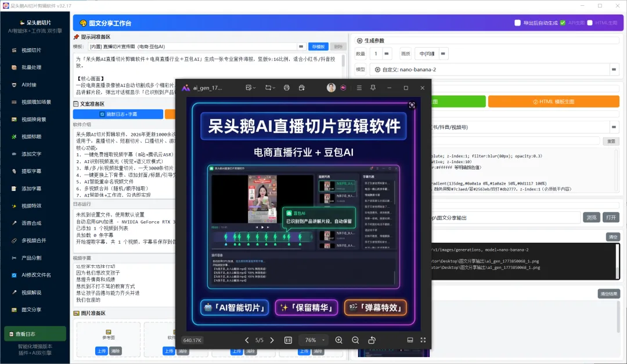Click the orange HTML 模板生图 button
This screenshot has width=627, height=364.
[553, 102]
